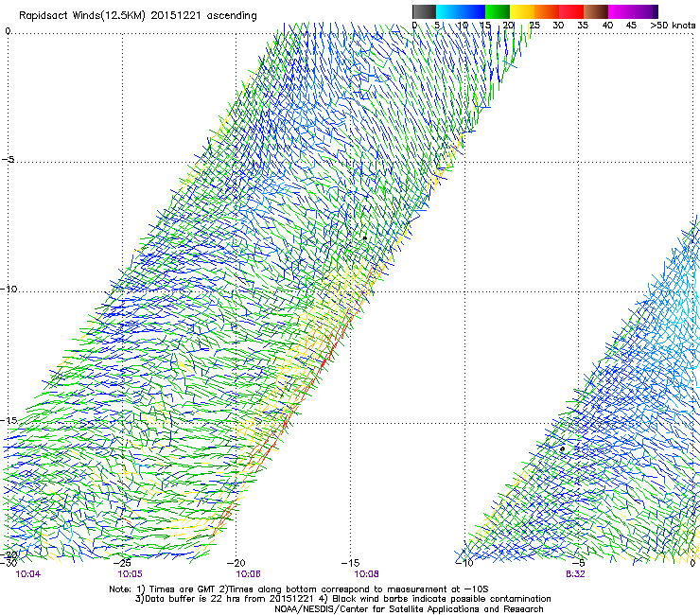700x615 pixels.
Task: Click the '-25' longitude axis label
Action: coord(122,563)
